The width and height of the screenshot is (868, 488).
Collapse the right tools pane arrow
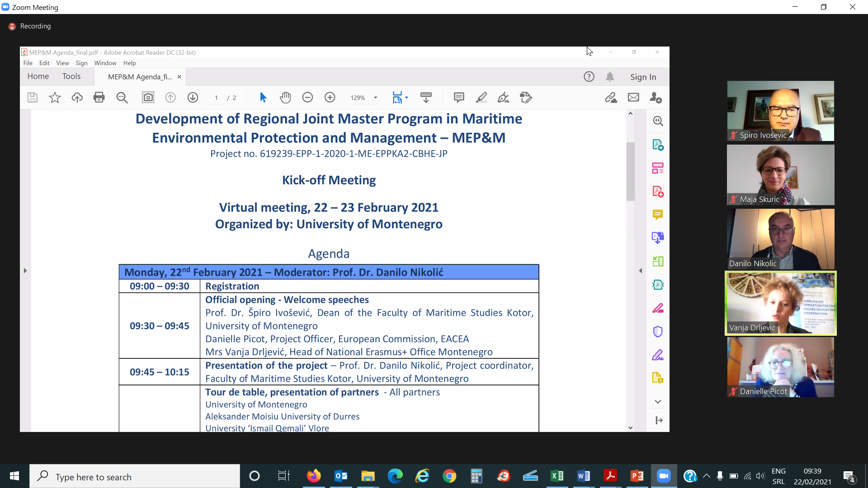pyautogui.click(x=641, y=271)
